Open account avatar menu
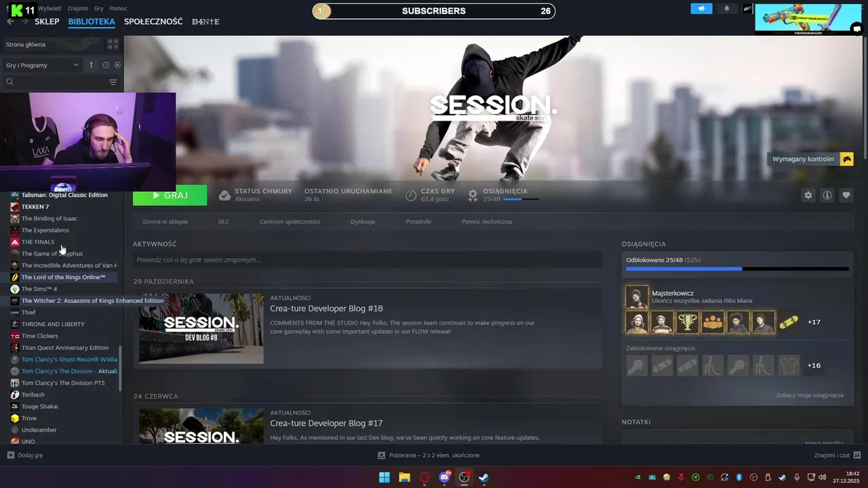This screenshot has width=868, height=488. pyautogui.click(x=747, y=9)
